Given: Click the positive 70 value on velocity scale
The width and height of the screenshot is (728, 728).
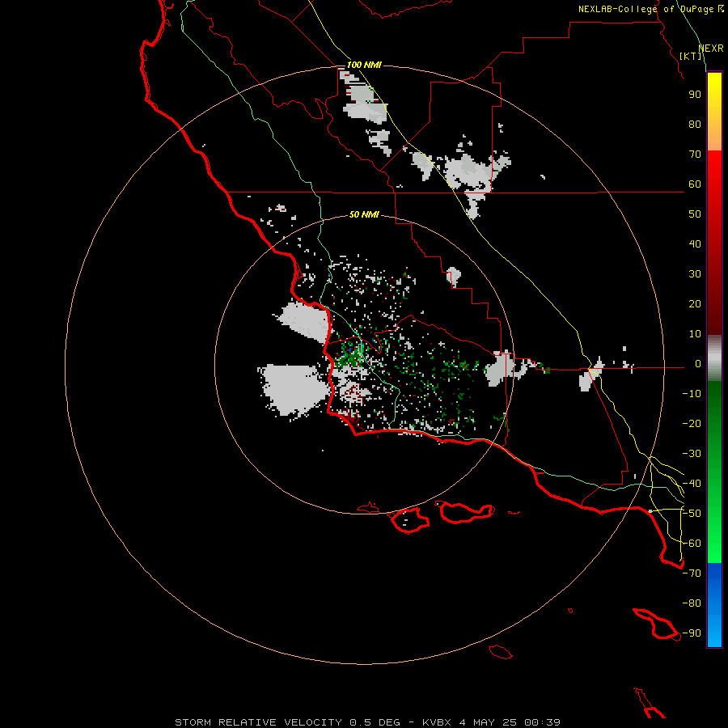Looking at the screenshot, I should pos(695,154).
